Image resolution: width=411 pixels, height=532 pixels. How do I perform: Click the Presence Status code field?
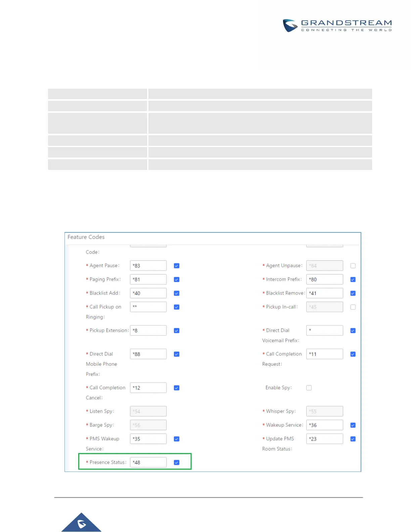click(148, 462)
